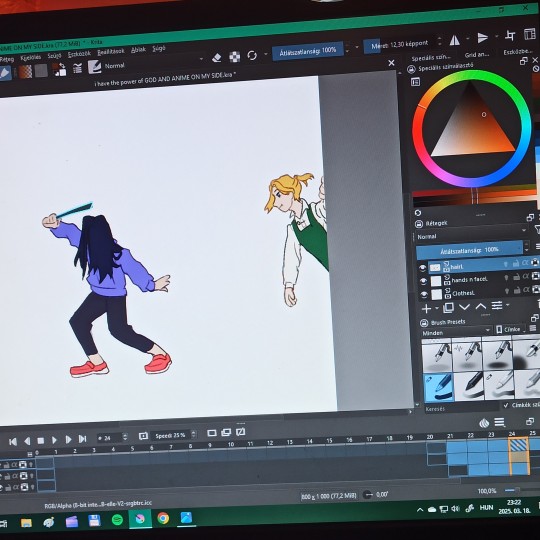Click the wrap-around mode icon in top toolbar

510,35
